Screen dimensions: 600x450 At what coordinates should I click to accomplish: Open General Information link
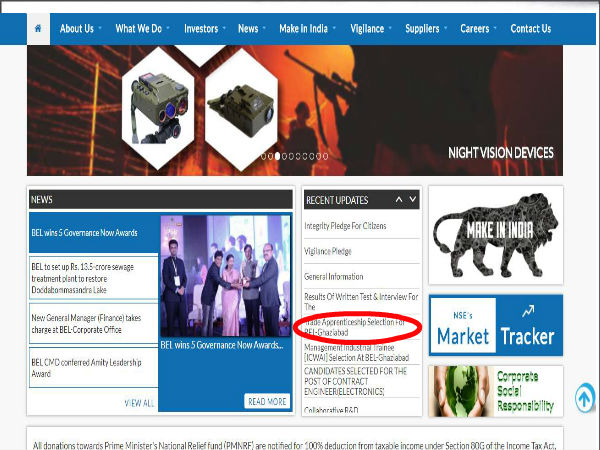click(334, 276)
